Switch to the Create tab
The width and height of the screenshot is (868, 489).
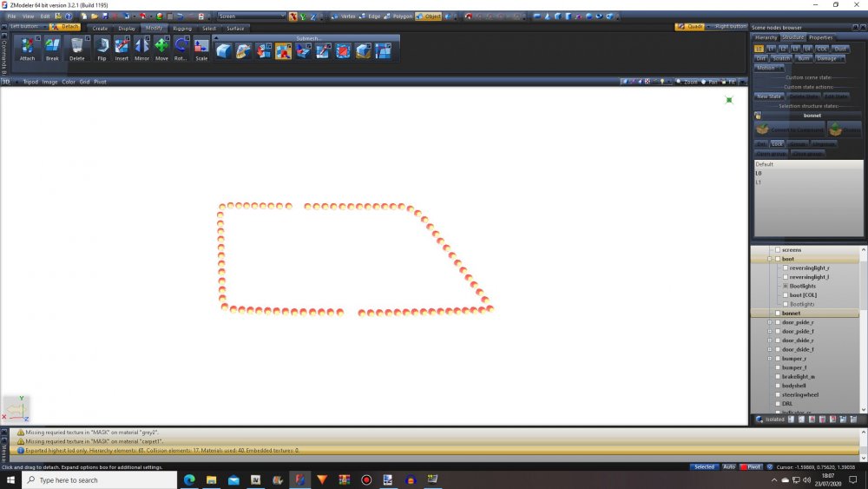[x=100, y=29]
